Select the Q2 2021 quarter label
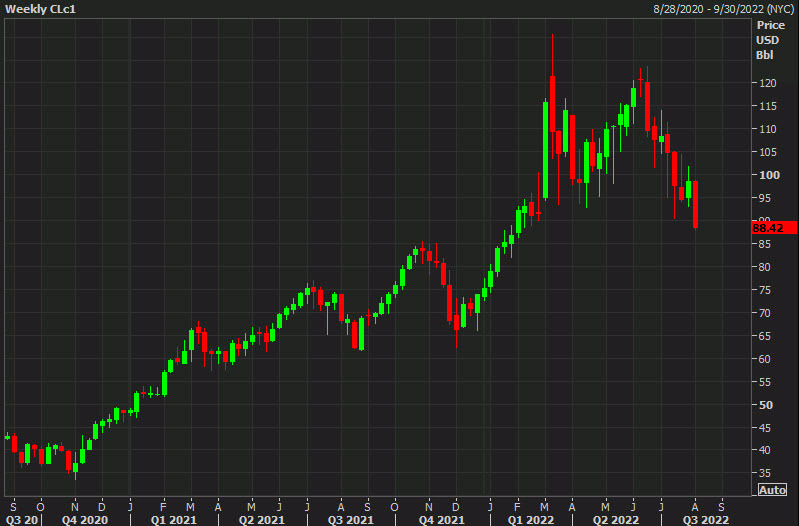This screenshot has width=799, height=526. [262, 520]
